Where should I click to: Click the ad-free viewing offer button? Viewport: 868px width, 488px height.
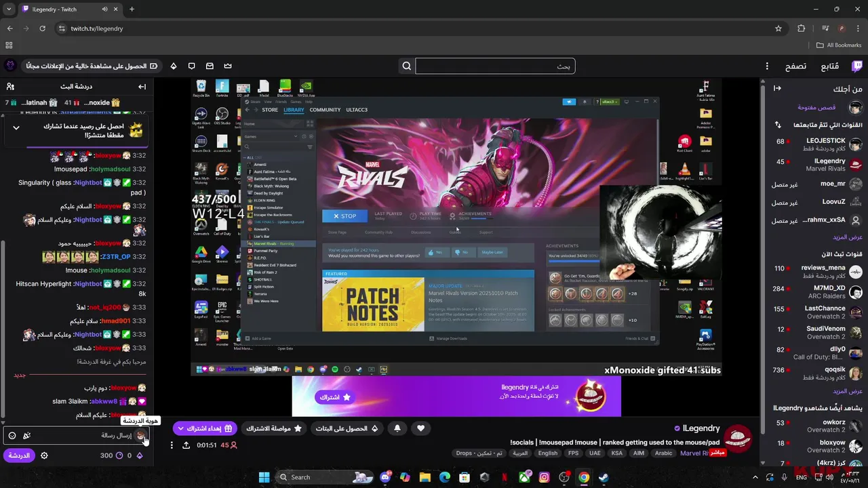(92, 66)
